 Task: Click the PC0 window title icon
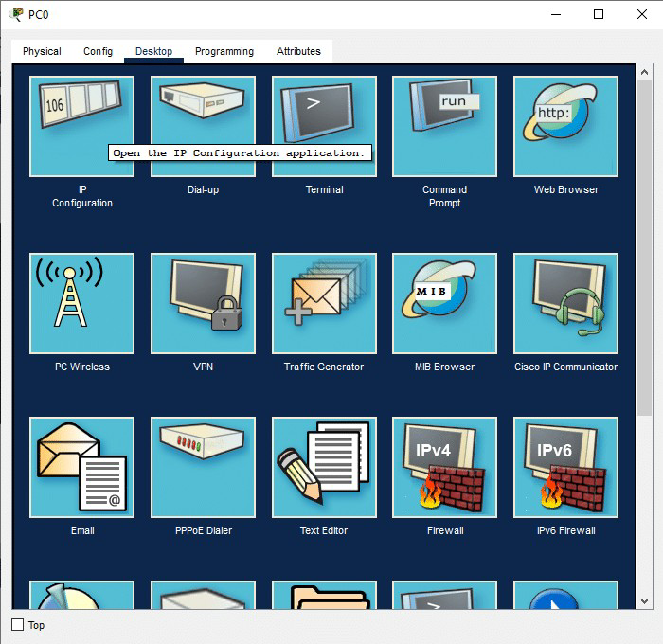pyautogui.click(x=16, y=14)
